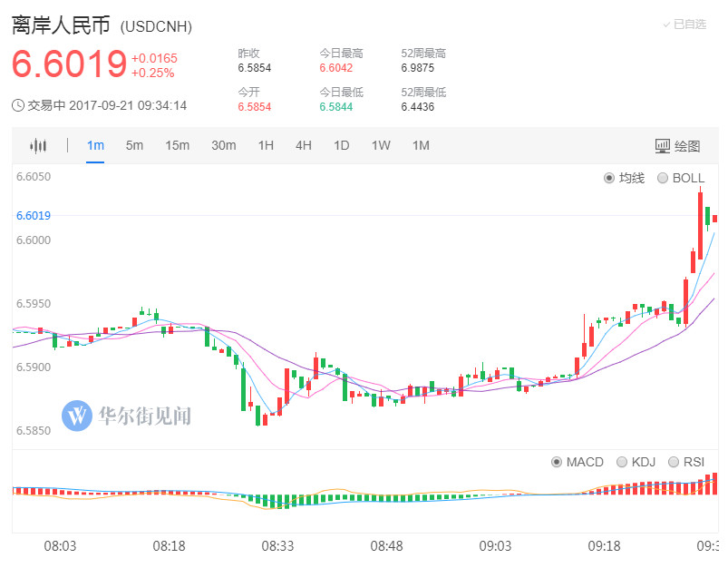The image size is (728, 568).
Task: Choose the RSI indicator option
Action: [674, 462]
